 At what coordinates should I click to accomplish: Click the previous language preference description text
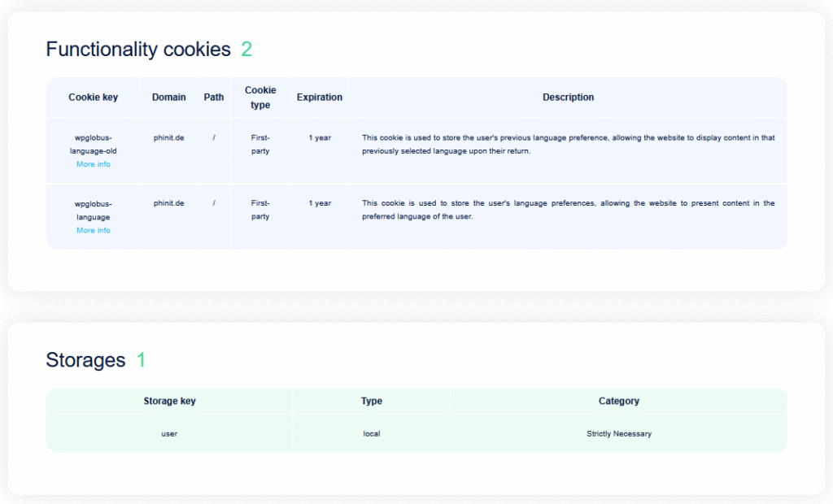[x=568, y=145]
